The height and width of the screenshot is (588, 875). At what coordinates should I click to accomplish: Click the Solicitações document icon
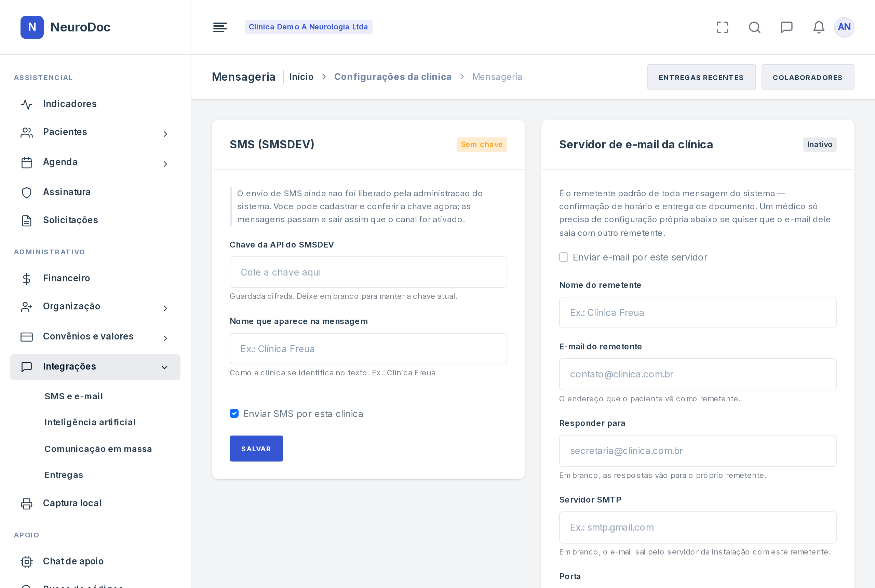27,220
